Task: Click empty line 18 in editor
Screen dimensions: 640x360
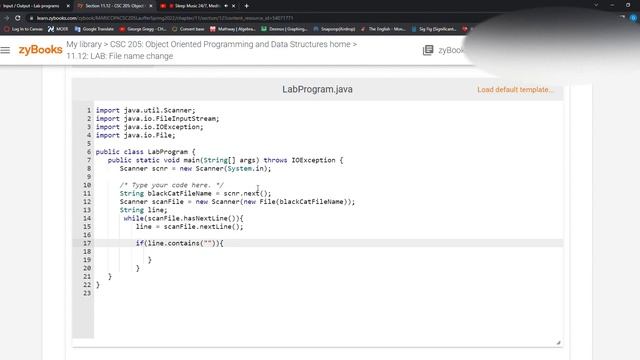Action: (x=329, y=251)
